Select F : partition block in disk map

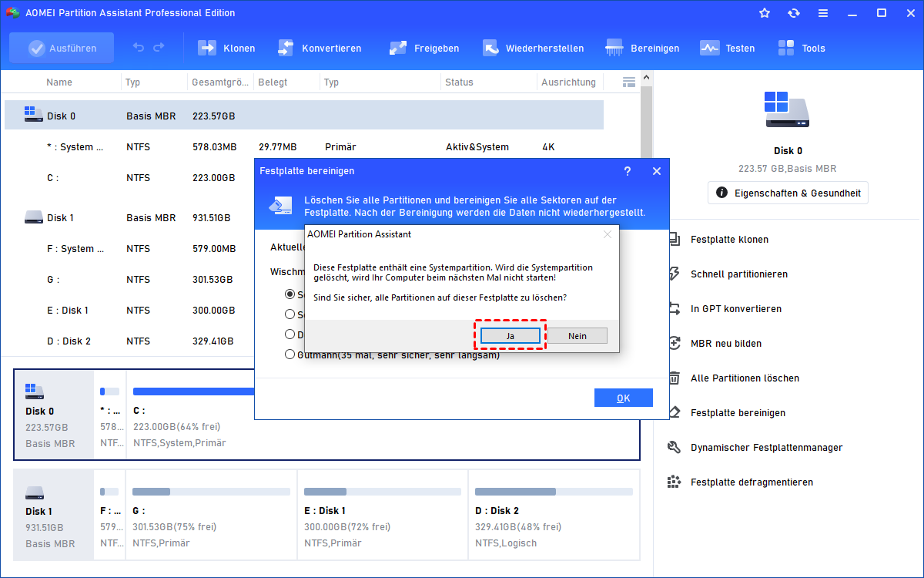pyautogui.click(x=110, y=515)
